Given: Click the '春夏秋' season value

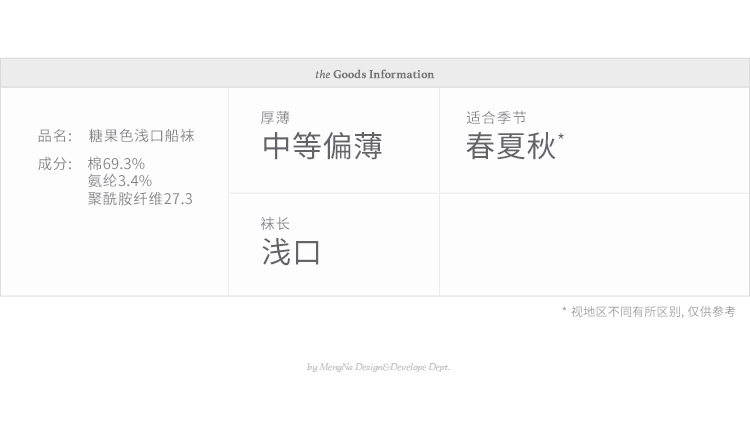Looking at the screenshot, I should pos(511,146).
